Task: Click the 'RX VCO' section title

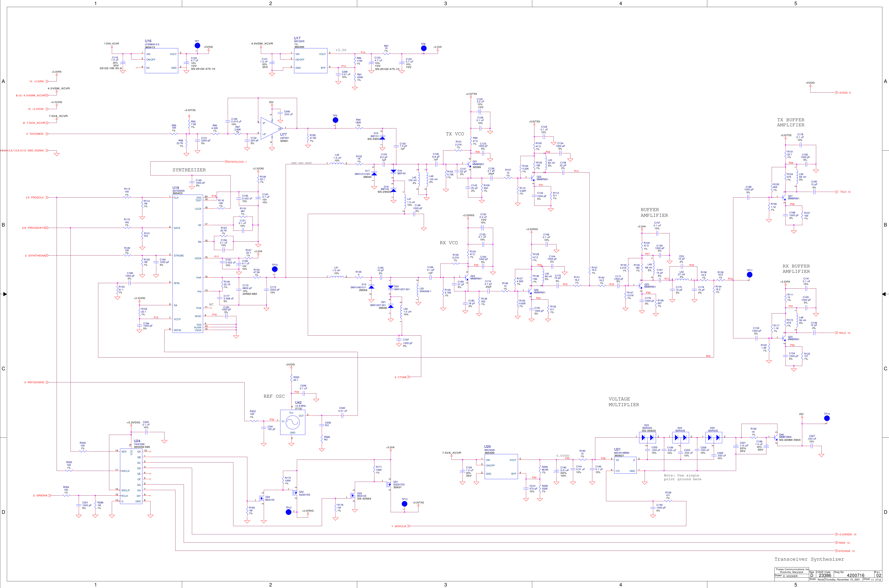Action: coord(449,243)
